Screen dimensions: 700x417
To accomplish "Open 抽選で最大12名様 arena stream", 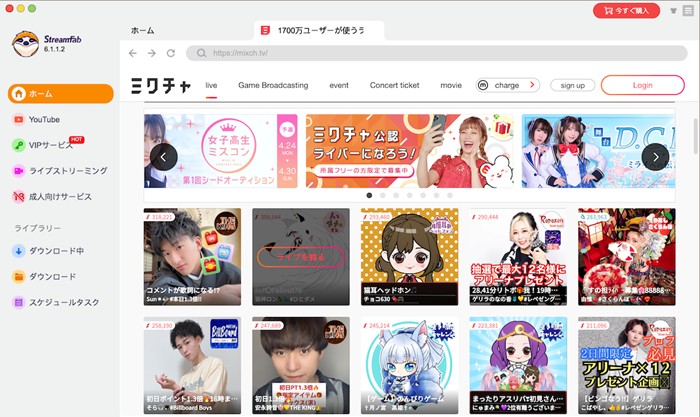I will click(x=518, y=257).
